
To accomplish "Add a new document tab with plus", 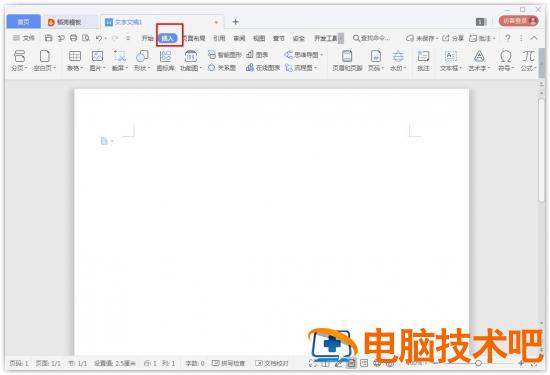I will point(236,22).
